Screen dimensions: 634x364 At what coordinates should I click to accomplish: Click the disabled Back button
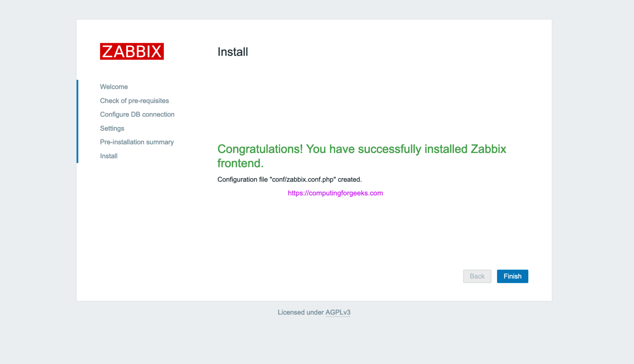click(x=477, y=276)
